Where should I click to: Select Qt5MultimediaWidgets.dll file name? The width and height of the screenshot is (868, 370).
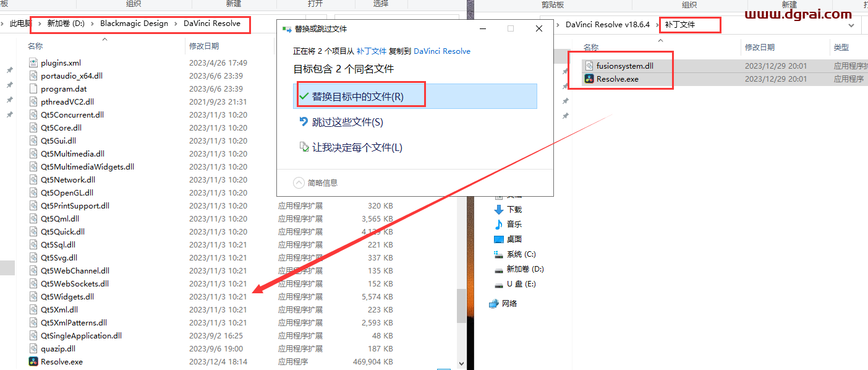click(87, 166)
